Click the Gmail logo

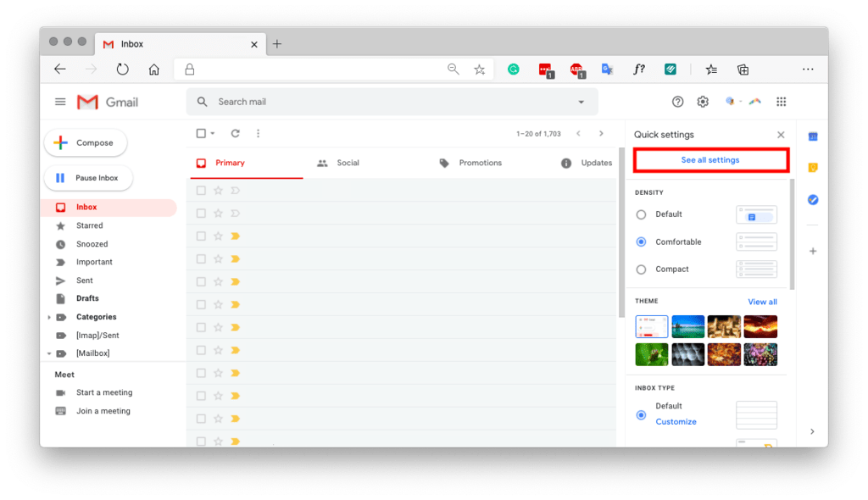108,102
